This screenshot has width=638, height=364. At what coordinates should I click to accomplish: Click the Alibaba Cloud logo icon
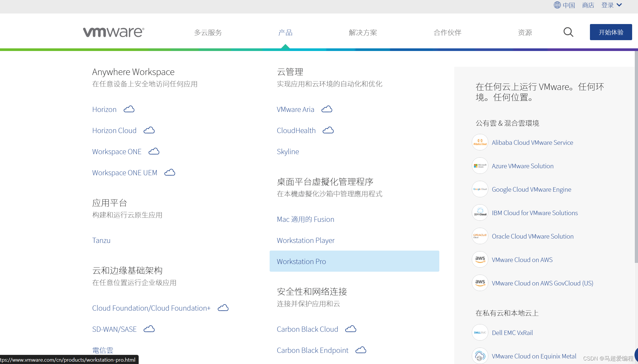click(x=480, y=142)
